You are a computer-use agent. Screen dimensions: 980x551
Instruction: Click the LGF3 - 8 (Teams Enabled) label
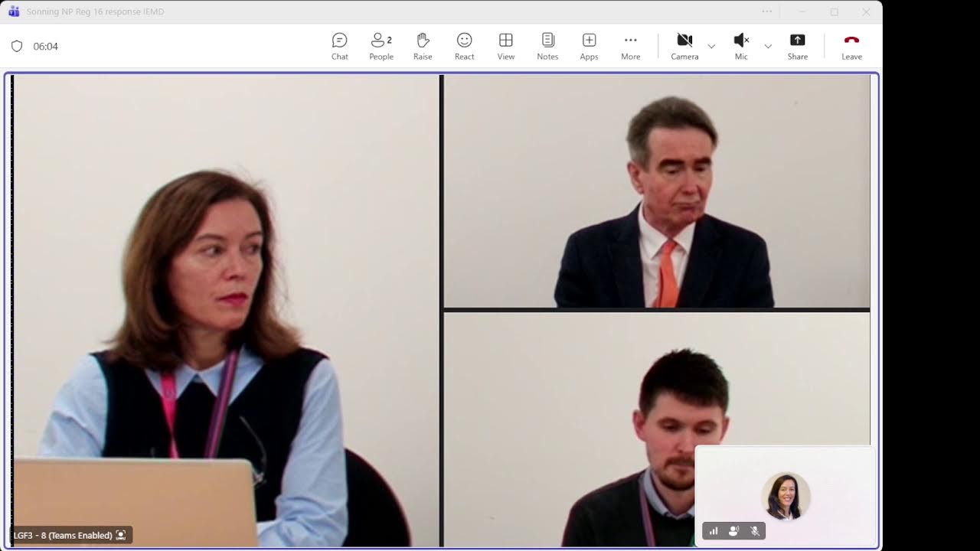(x=63, y=536)
